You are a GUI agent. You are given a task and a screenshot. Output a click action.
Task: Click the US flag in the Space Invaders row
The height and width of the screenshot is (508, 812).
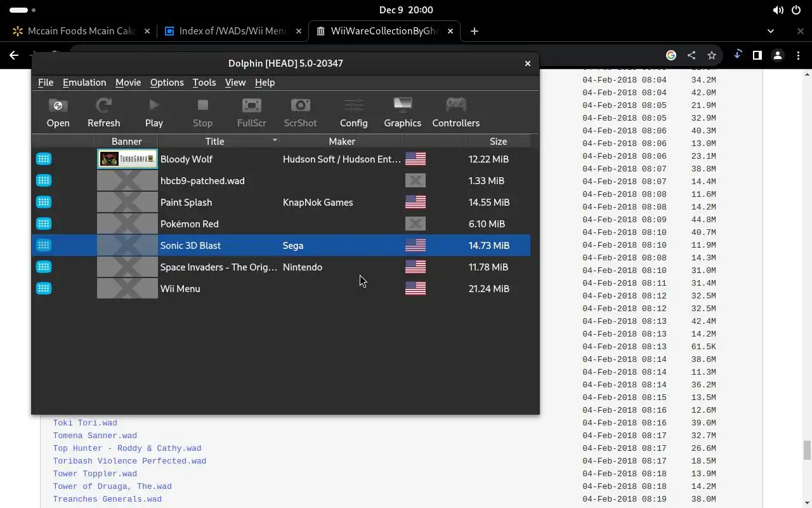point(416,267)
